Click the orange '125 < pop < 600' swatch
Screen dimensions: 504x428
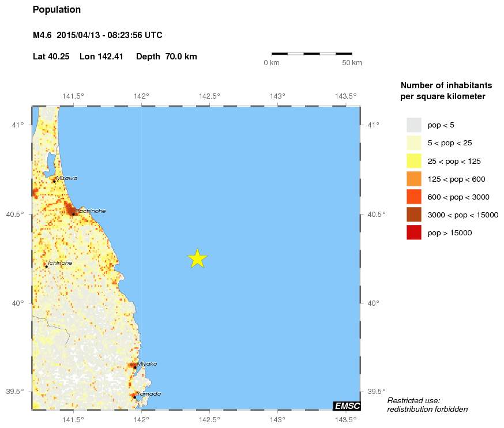pos(414,179)
